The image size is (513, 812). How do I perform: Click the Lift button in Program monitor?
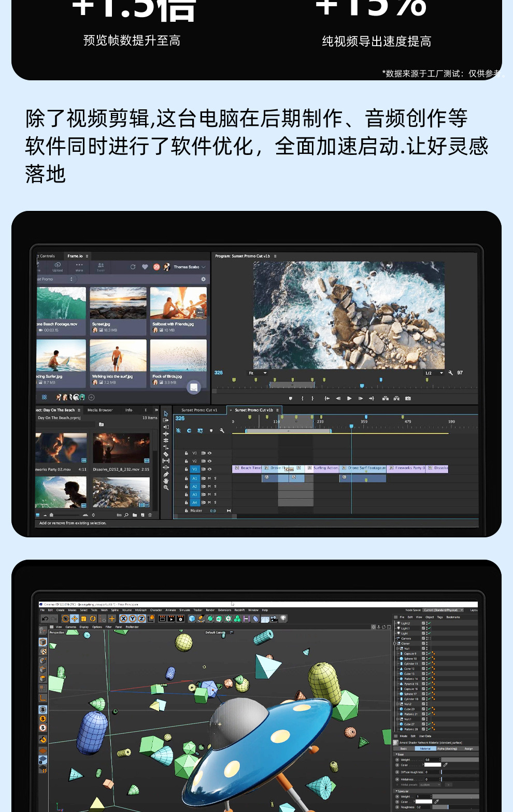tap(385, 398)
